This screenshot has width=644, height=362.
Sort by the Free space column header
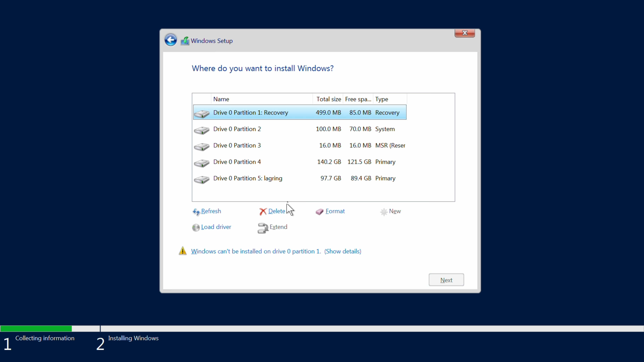point(358,99)
